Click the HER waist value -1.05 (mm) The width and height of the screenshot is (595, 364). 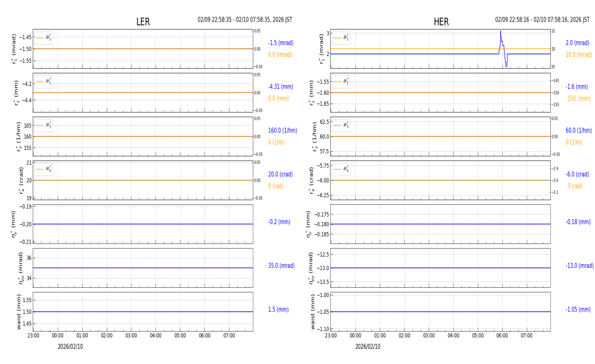coord(578,310)
